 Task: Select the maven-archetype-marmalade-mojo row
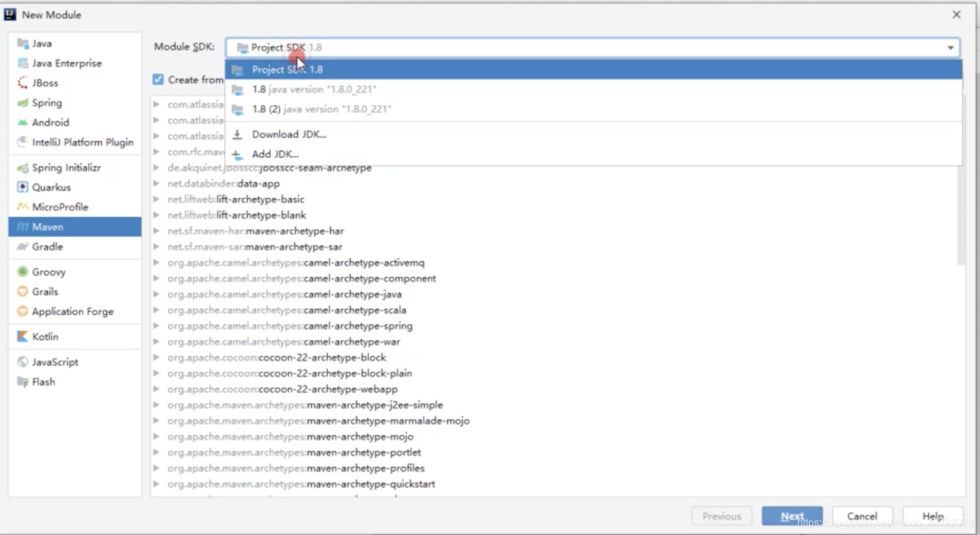coord(554,421)
